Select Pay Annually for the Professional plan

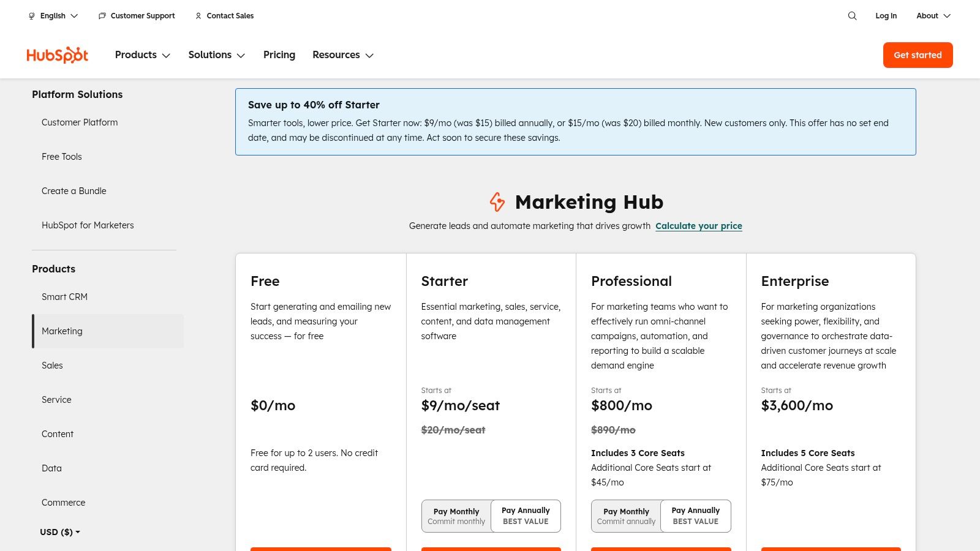695,515
